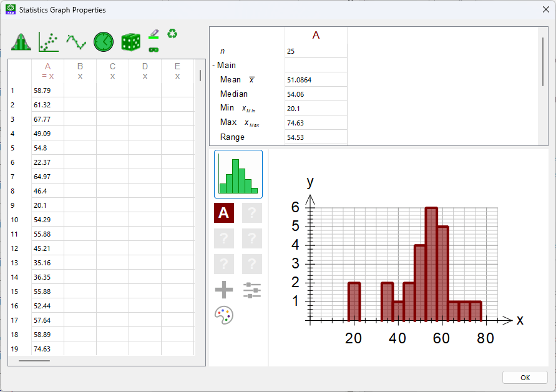Image resolution: width=556 pixels, height=392 pixels.
Task: Collapse the Main statistics group
Action: pyautogui.click(x=214, y=66)
